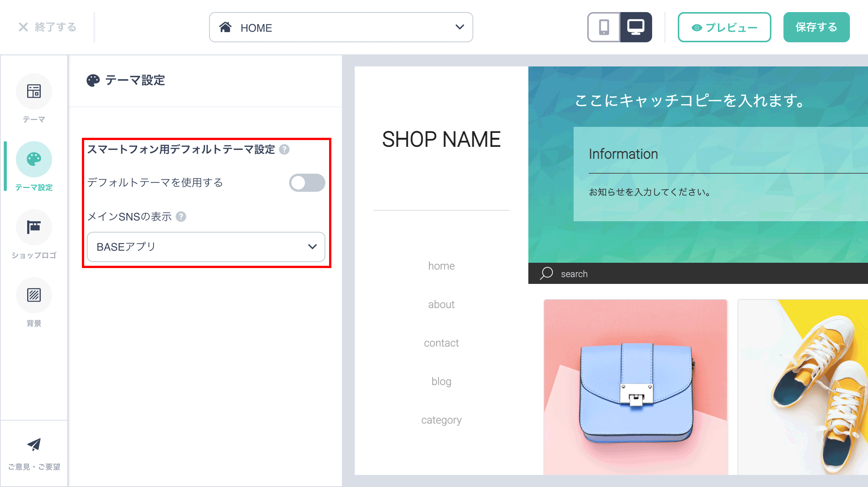Open the ショップロゴ sidebar icon
Viewport: 868px width, 487px height.
(x=34, y=227)
